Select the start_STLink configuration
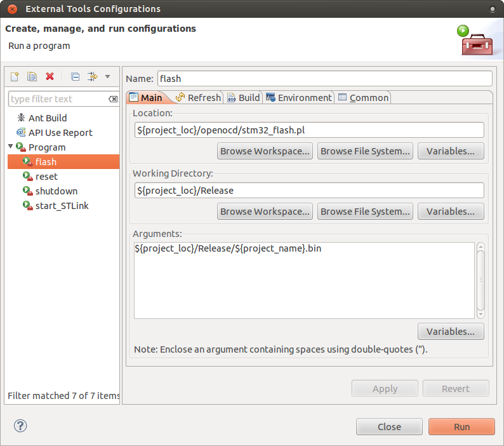The width and height of the screenshot is (504, 446). click(62, 206)
